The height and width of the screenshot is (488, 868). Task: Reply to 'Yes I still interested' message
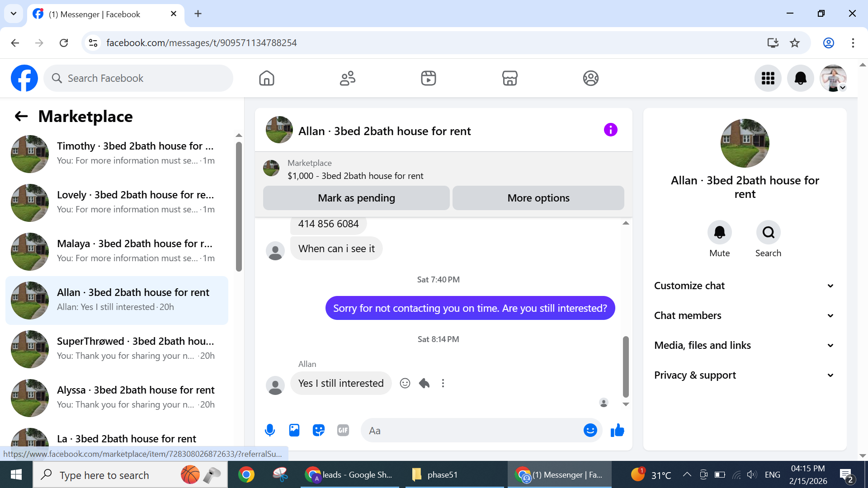tap(424, 383)
